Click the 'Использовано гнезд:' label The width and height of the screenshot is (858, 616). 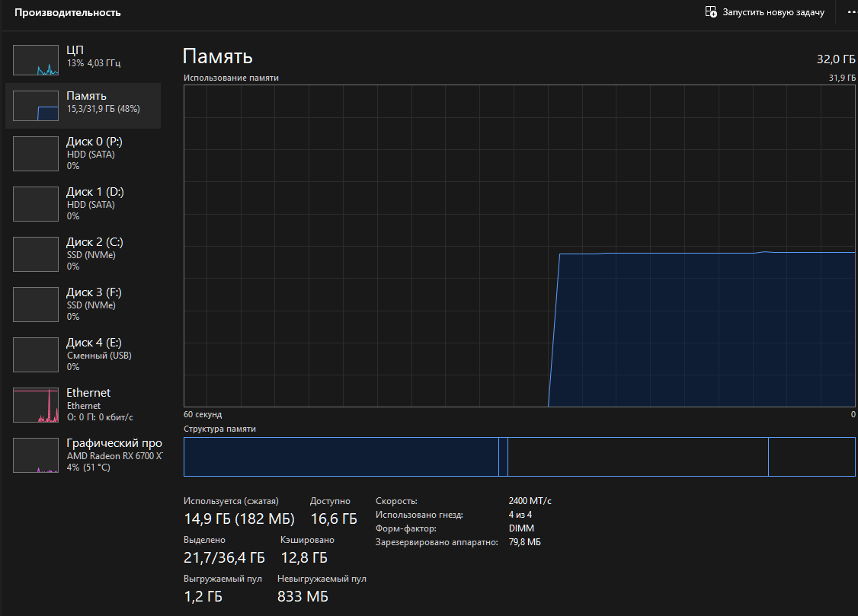coord(419,515)
